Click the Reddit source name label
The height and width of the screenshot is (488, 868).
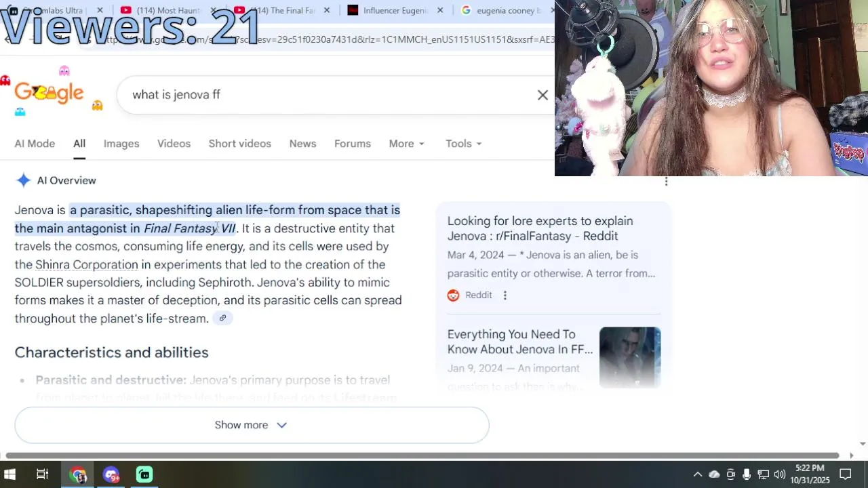[x=478, y=295]
